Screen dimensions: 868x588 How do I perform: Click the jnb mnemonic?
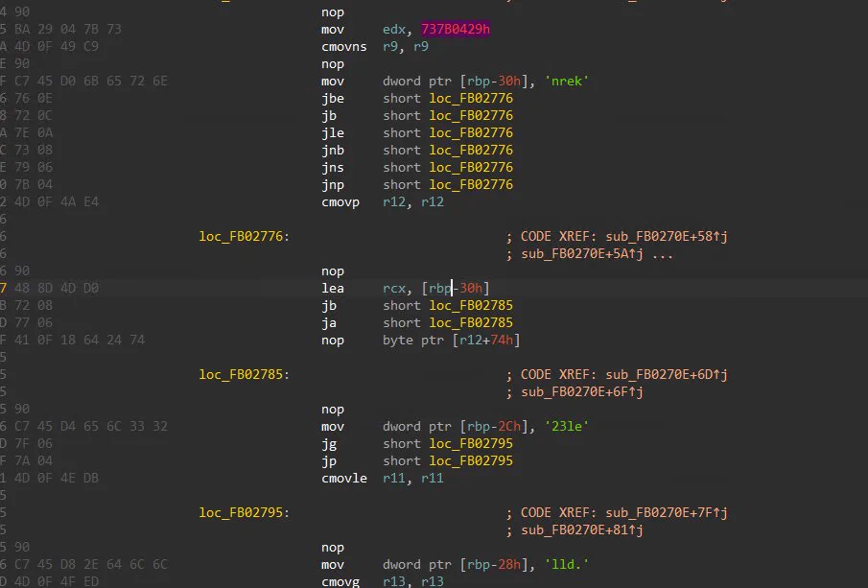pyautogui.click(x=332, y=150)
